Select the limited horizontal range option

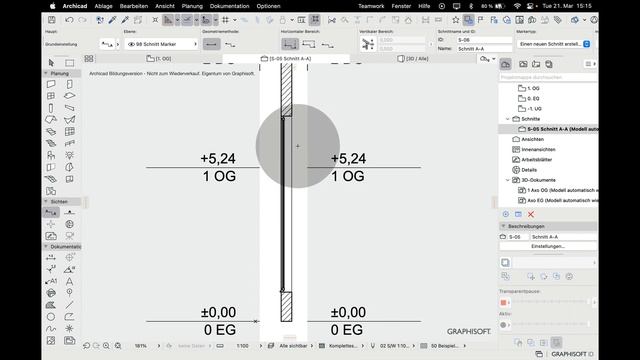(x=309, y=44)
